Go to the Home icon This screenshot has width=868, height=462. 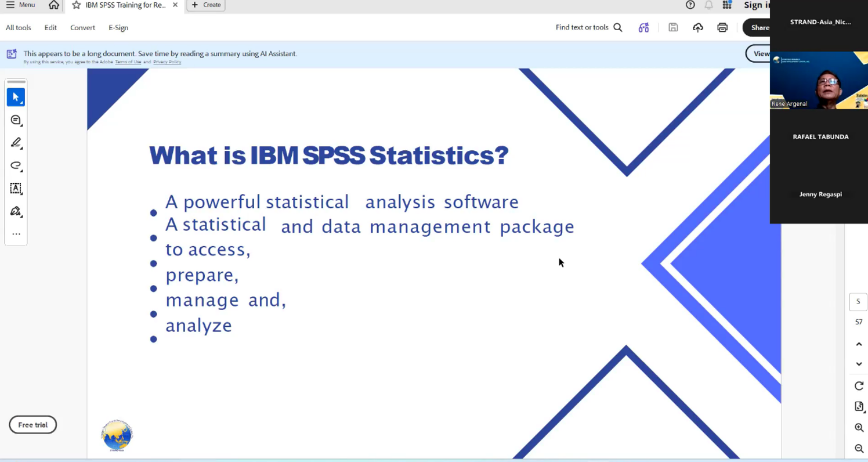pos(54,5)
